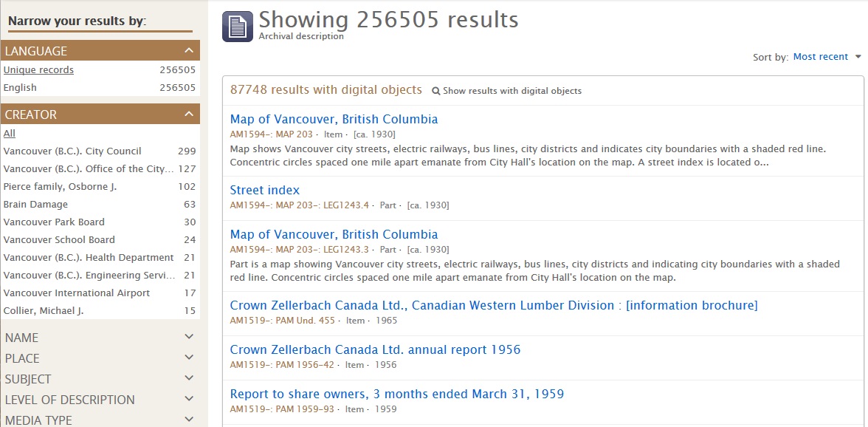Open the Street index result
The image size is (868, 427).
[x=264, y=190]
